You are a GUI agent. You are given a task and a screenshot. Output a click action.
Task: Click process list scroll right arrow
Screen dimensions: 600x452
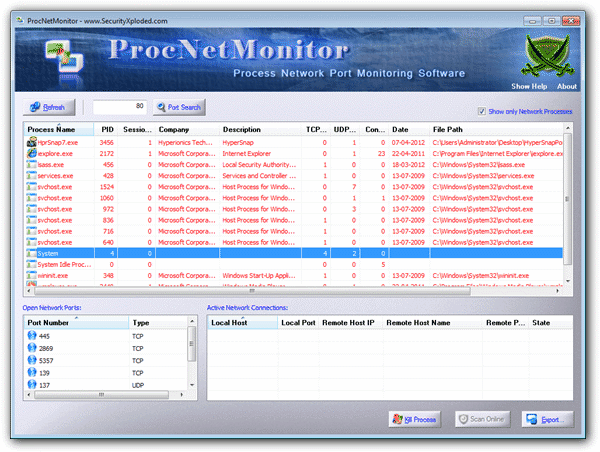click(558, 291)
